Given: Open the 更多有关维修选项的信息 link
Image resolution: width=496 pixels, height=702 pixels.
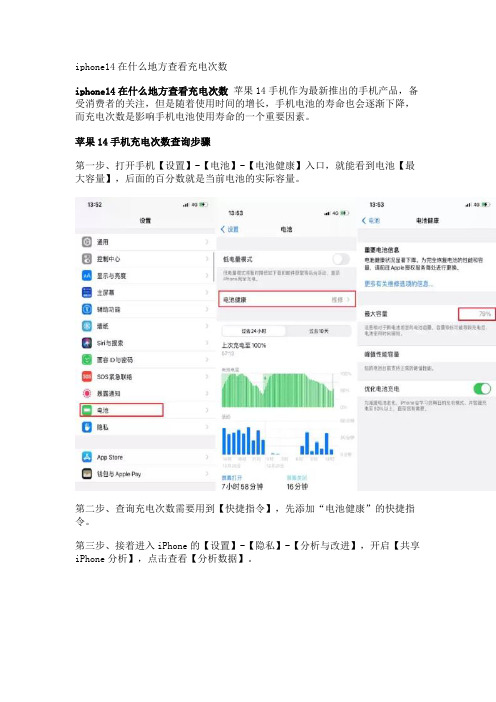Looking at the screenshot, I should [398, 284].
